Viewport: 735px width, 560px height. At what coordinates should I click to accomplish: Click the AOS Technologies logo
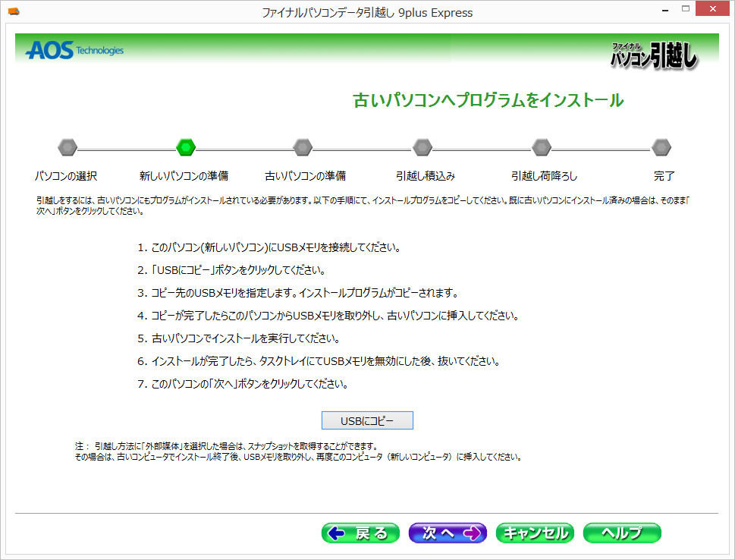pyautogui.click(x=74, y=50)
